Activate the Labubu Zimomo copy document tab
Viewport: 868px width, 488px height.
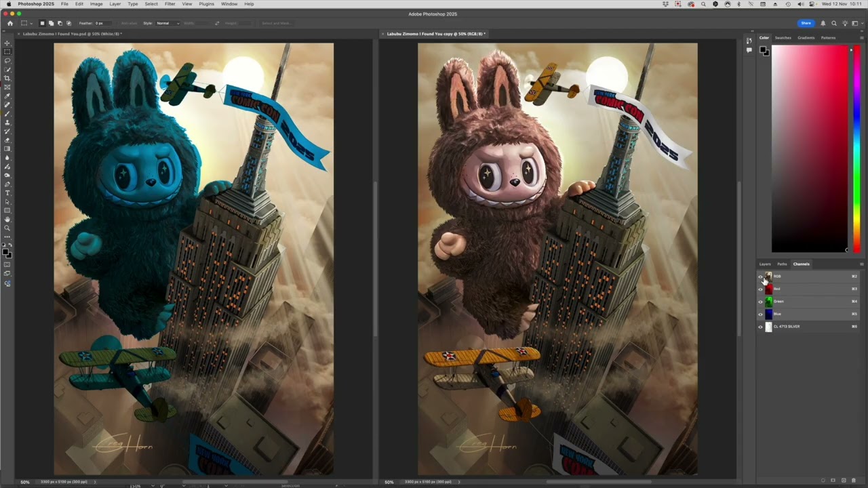point(435,34)
